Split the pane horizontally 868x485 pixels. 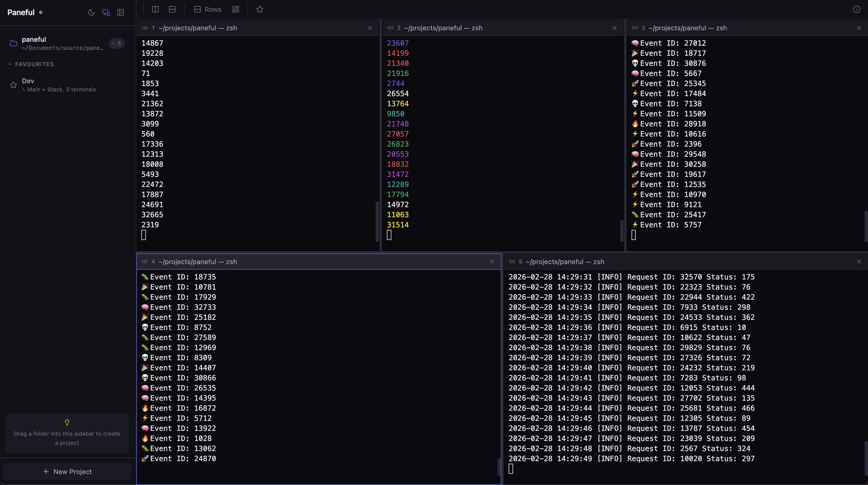(x=172, y=10)
